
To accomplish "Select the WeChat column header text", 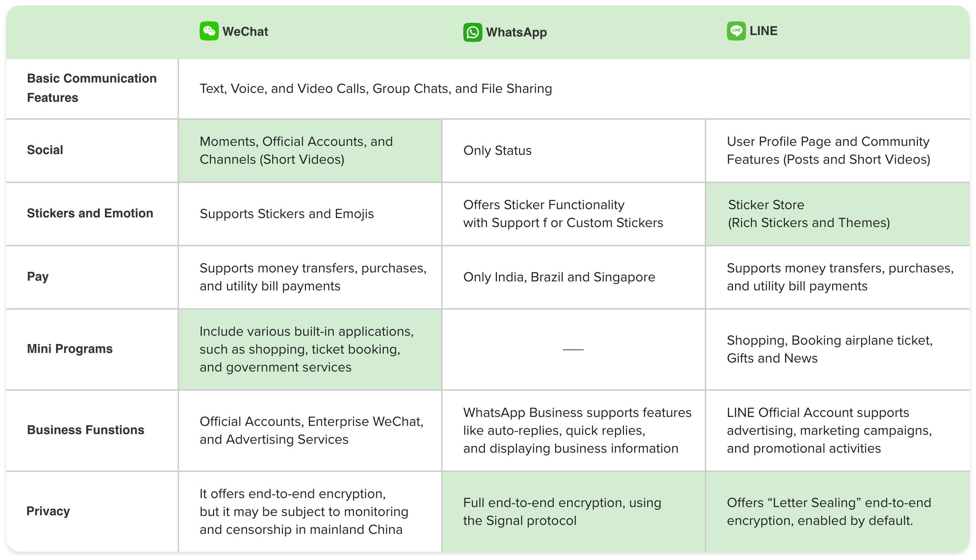I will [x=245, y=32].
